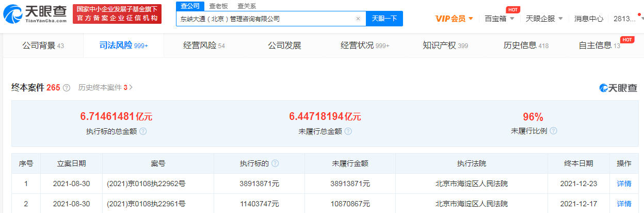Click help icon beside 终本案件 265
The width and height of the screenshot is (644, 213).
[67, 88]
